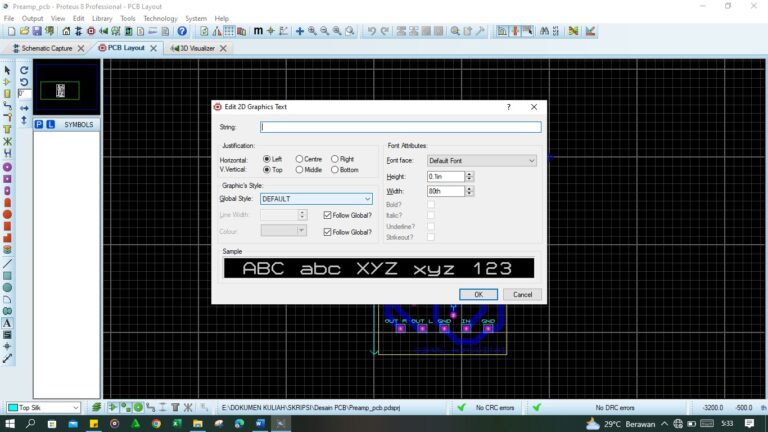This screenshot has width=768, height=432.
Task: Click the OK button
Action: click(478, 294)
